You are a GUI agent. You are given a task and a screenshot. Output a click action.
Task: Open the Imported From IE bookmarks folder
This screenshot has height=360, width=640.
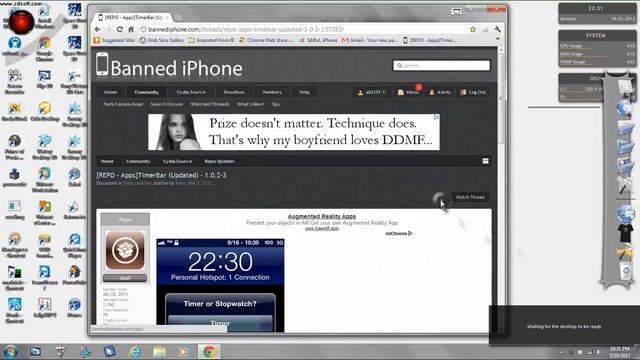click(x=211, y=40)
